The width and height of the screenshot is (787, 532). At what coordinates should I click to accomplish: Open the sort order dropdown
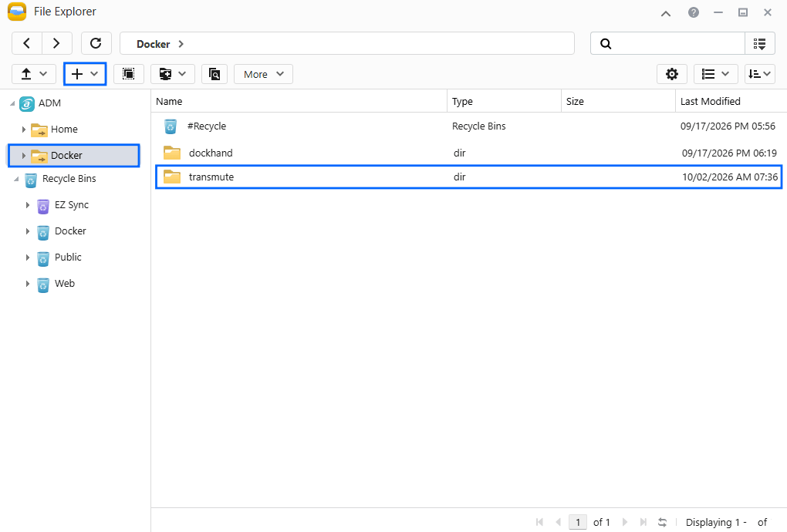(x=759, y=74)
